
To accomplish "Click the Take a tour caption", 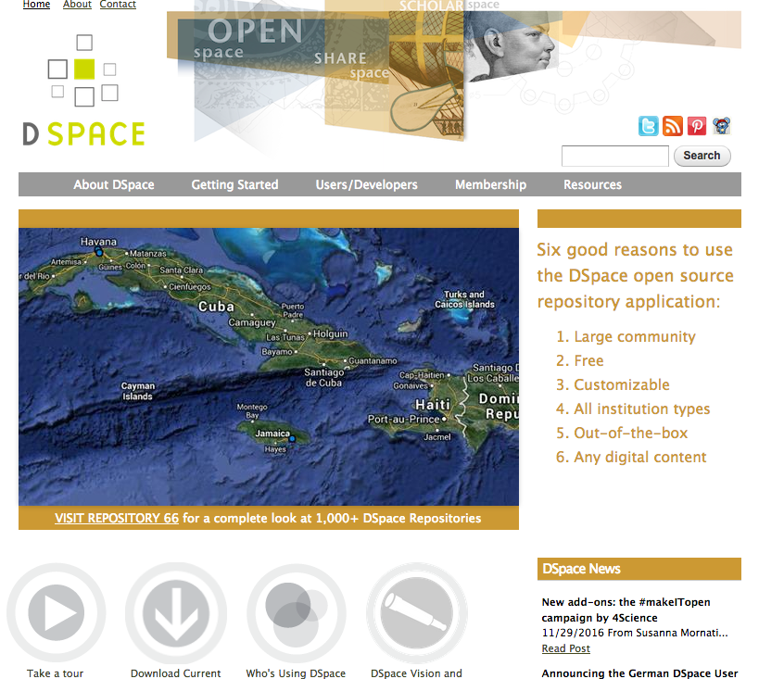I will [55, 673].
